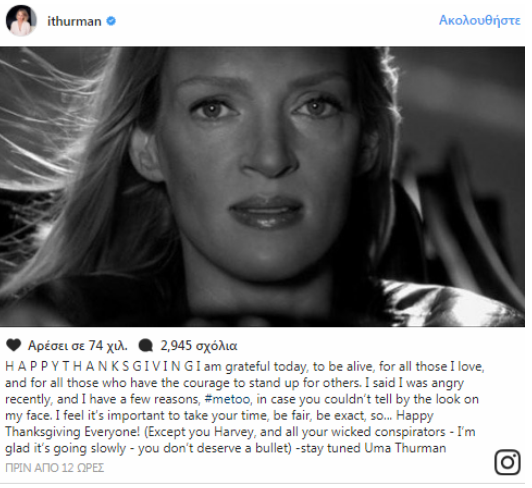Open the ithurman profile avatar
The image size is (532, 488).
pyautogui.click(x=21, y=20)
